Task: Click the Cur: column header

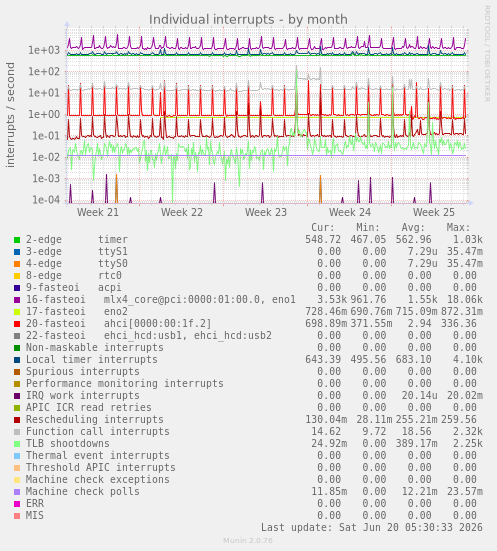Action: pyautogui.click(x=323, y=227)
